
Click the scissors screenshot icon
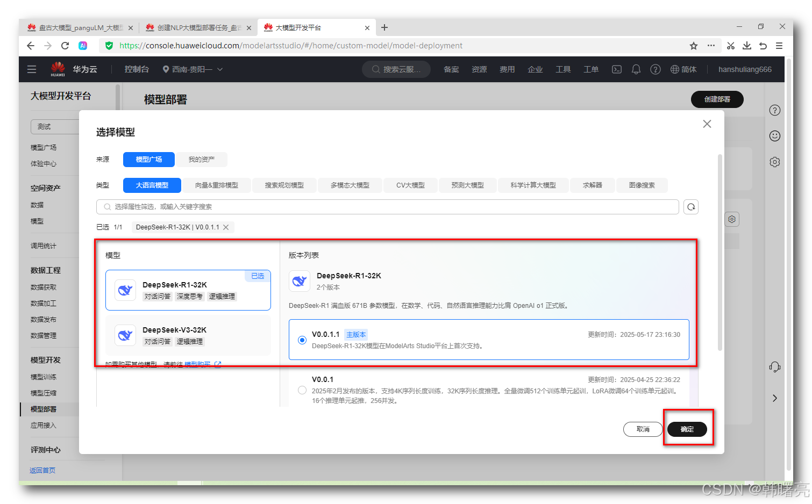click(x=730, y=46)
